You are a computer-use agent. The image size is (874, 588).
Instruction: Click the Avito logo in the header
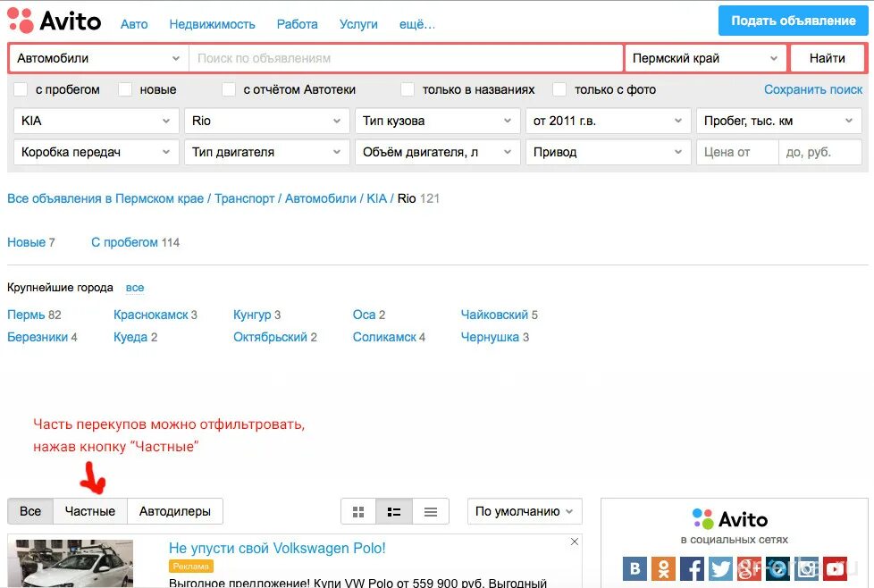click(55, 21)
